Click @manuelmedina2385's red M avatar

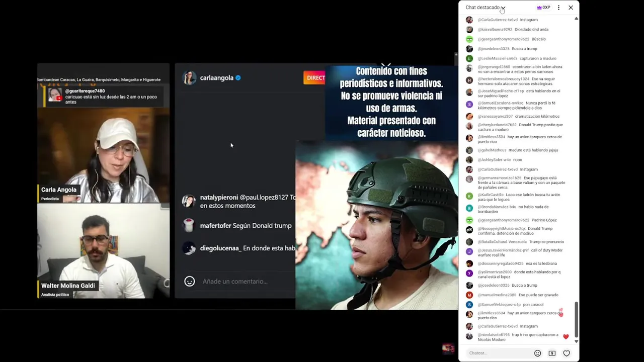(x=469, y=295)
